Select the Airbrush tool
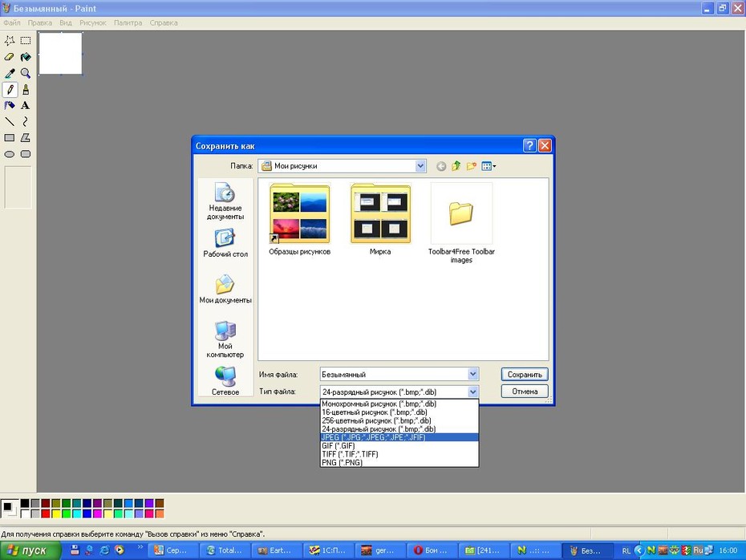The height and width of the screenshot is (560, 746). tap(10, 106)
